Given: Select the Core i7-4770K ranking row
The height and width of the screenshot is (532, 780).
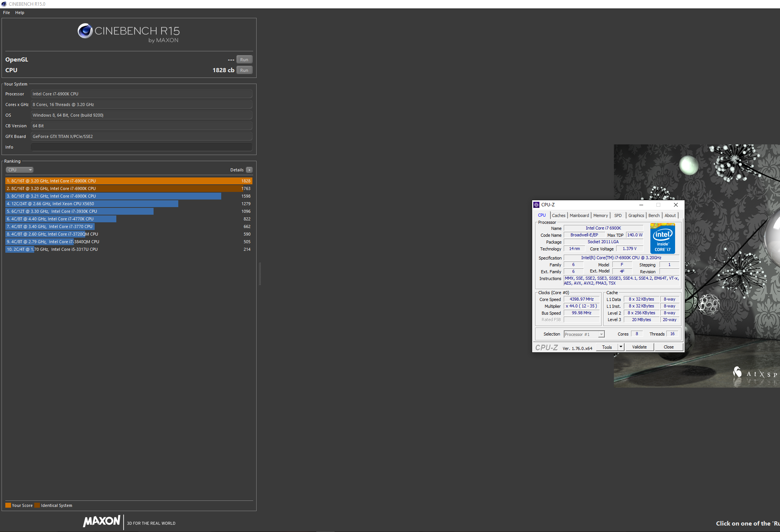Looking at the screenshot, I should (x=129, y=219).
